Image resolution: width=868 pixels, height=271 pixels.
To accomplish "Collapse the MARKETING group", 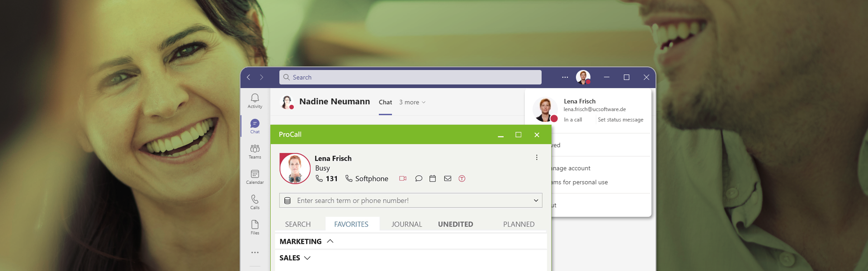I will pos(330,241).
